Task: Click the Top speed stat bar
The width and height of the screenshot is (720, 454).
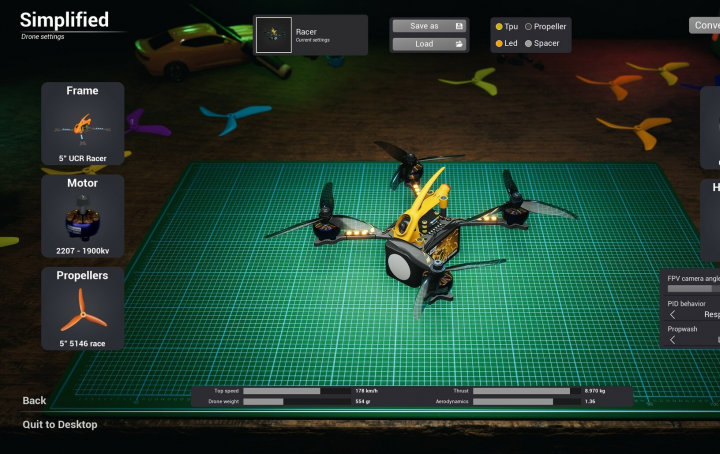Action: click(x=295, y=391)
